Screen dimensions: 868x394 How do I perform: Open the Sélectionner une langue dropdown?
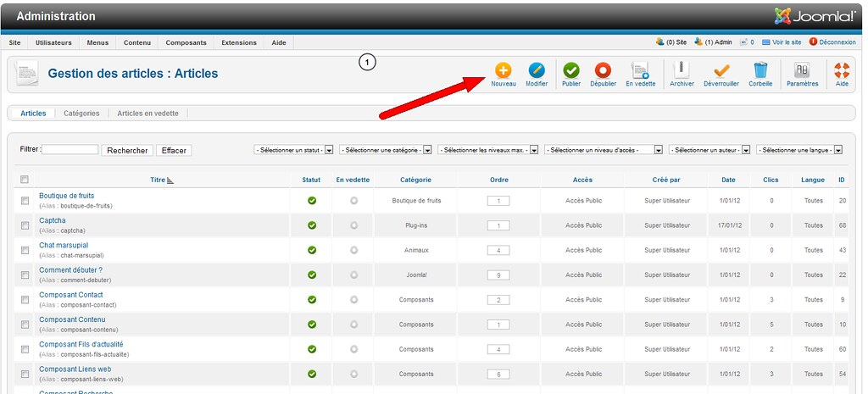(x=799, y=150)
